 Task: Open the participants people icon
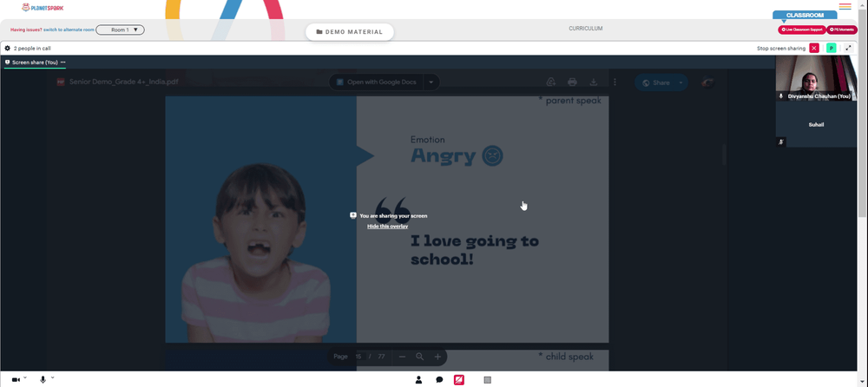pyautogui.click(x=419, y=380)
